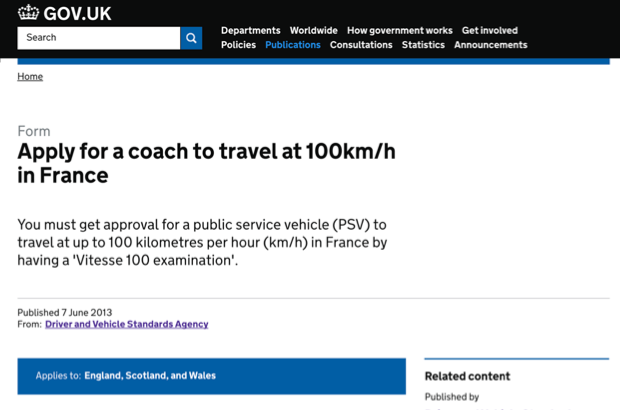Image resolution: width=620 pixels, height=410 pixels.
Task: Click the Form label above the title
Action: (34, 131)
